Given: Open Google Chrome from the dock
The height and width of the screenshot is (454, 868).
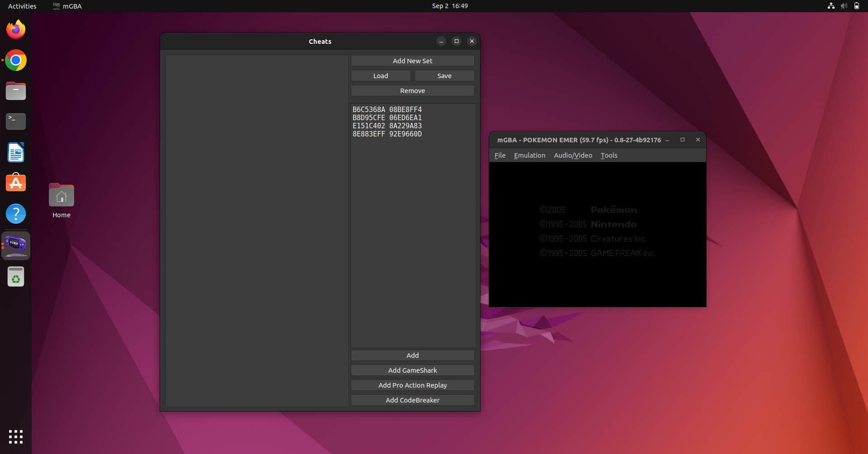Looking at the screenshot, I should coord(15,60).
